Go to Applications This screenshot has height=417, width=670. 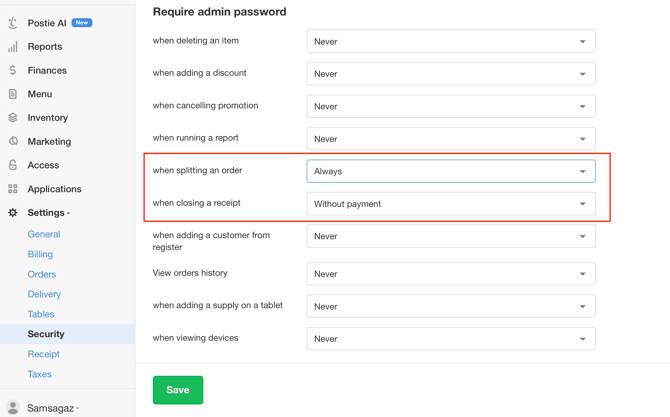54,189
